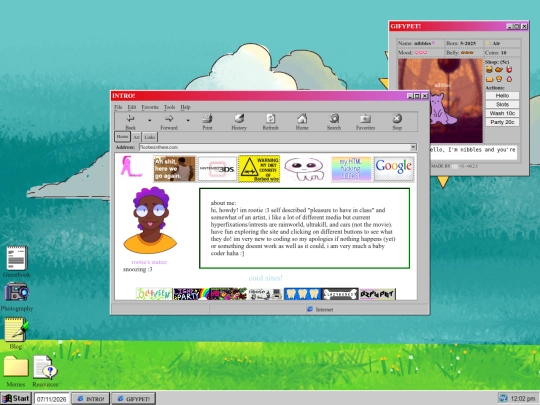
Task: Click the GIFYPET! taskbar button
Action: [x=134, y=399]
